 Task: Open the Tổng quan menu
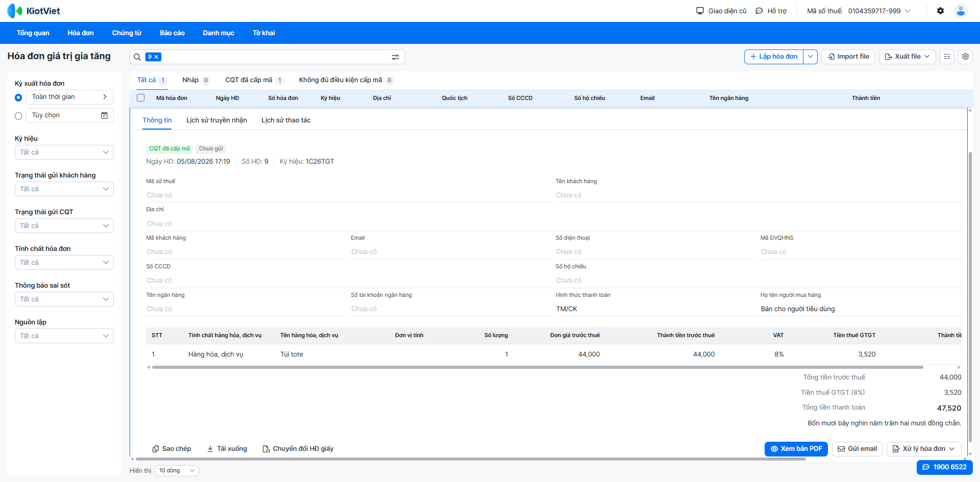[x=33, y=33]
